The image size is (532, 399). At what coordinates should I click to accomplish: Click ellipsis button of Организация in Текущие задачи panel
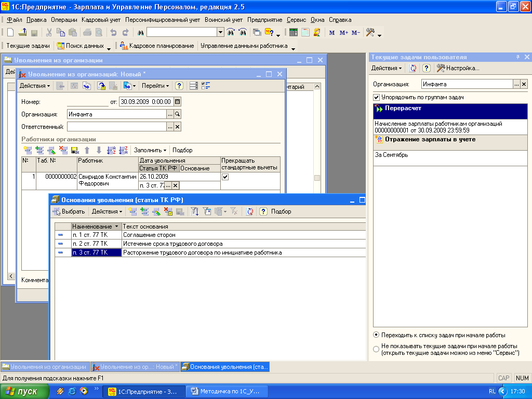pyautogui.click(x=516, y=84)
